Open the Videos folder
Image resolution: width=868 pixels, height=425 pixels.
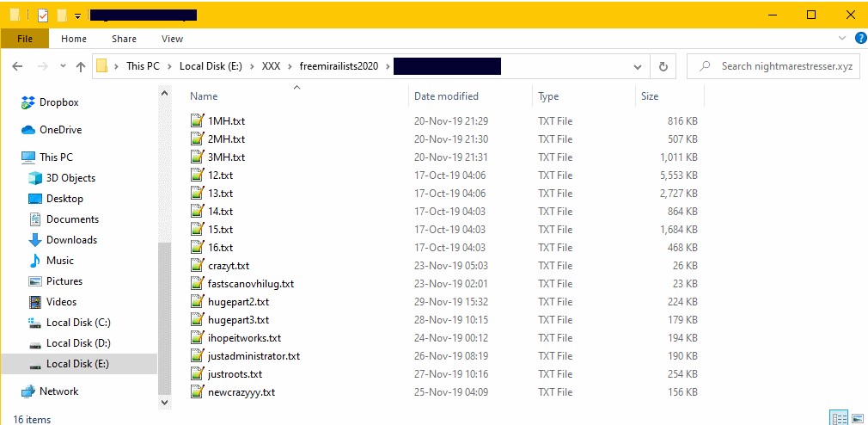click(x=52, y=302)
